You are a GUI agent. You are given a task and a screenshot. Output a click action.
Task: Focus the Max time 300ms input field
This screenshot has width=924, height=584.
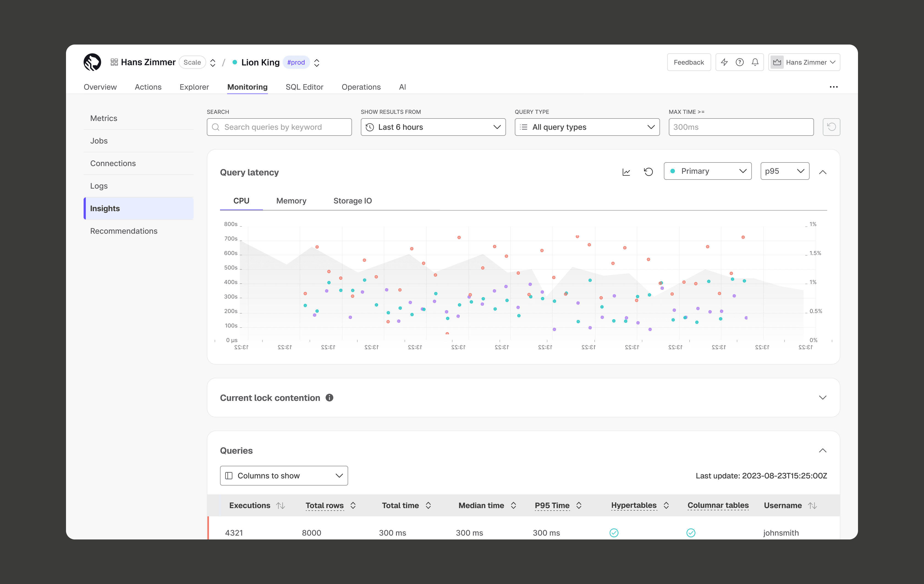(x=741, y=127)
